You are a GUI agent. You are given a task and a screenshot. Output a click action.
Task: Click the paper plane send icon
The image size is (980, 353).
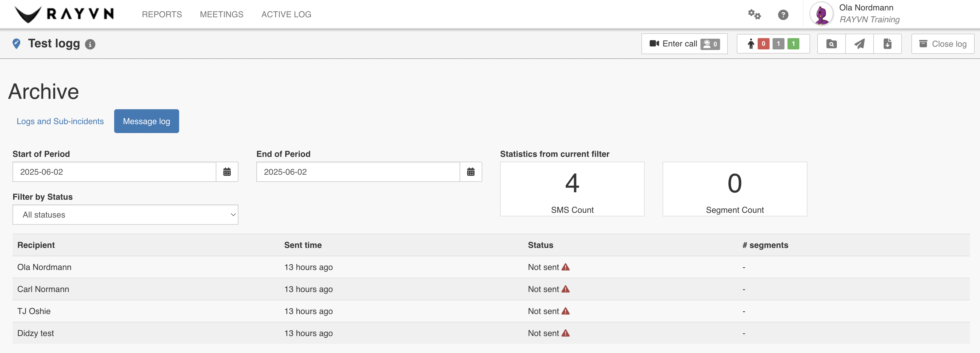click(x=859, y=44)
